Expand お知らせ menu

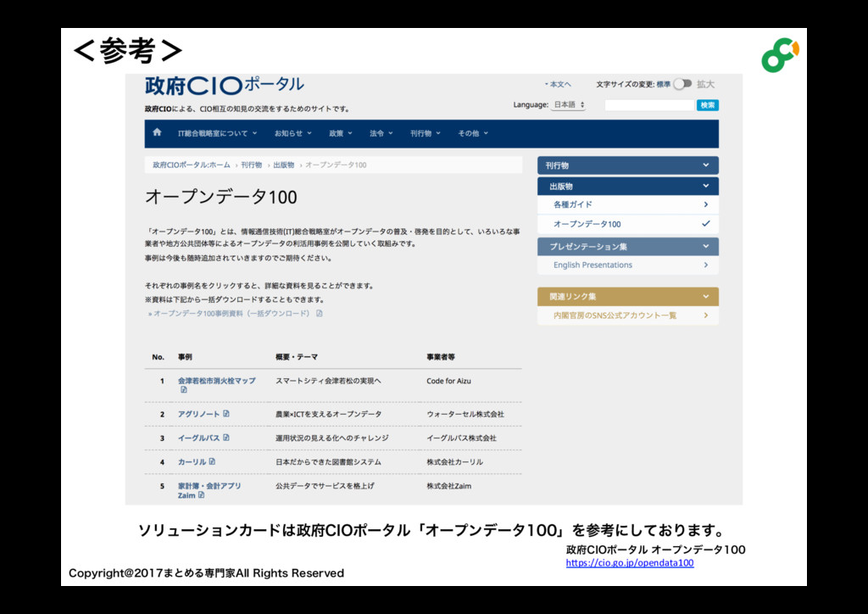(x=292, y=133)
